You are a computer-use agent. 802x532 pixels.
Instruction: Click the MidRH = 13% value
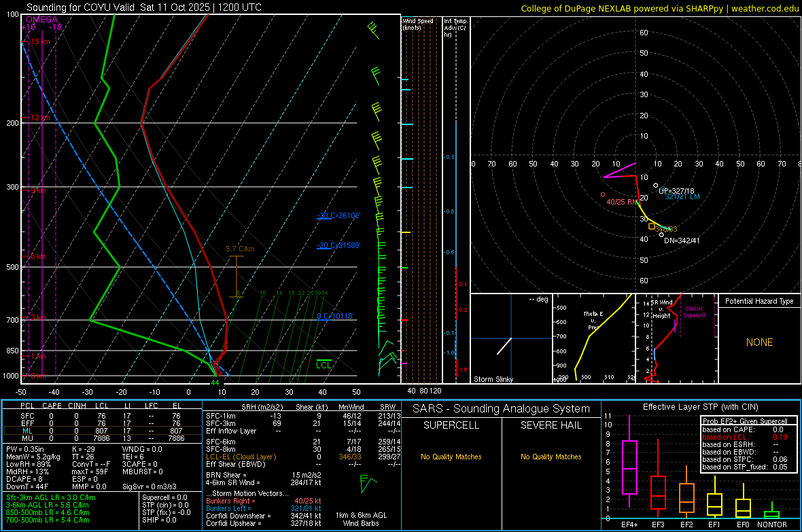pos(28,472)
